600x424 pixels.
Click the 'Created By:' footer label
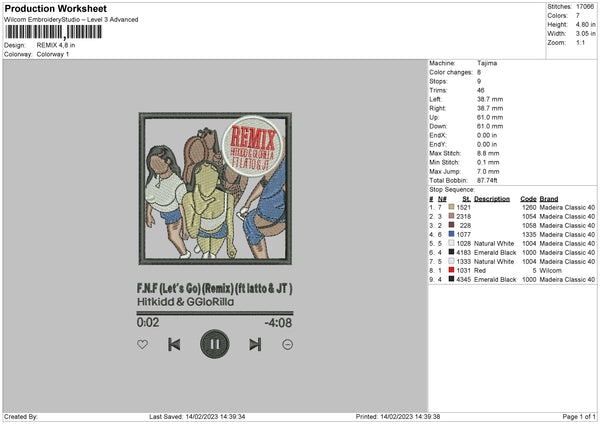point(21,416)
